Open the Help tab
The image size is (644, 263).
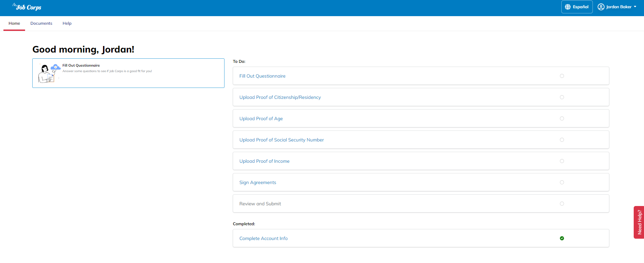(67, 23)
